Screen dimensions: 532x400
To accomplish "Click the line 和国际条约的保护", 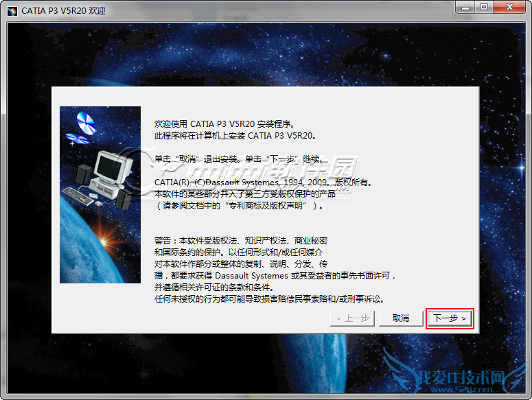I will (238, 252).
